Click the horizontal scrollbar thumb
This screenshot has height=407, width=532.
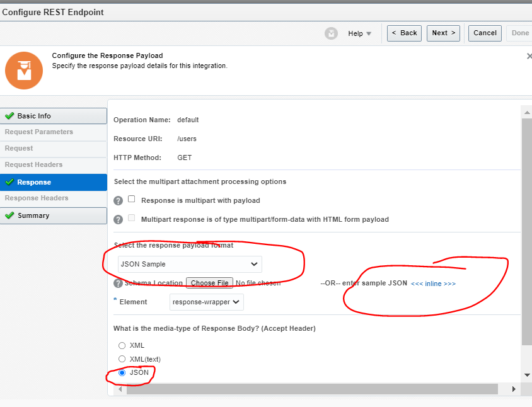(x=312, y=389)
